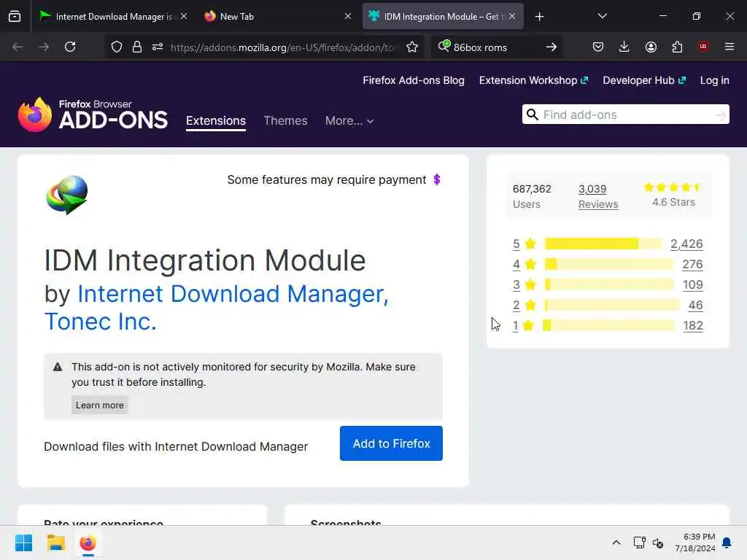Click Add to Firefox button
747x560 pixels.
391,443
